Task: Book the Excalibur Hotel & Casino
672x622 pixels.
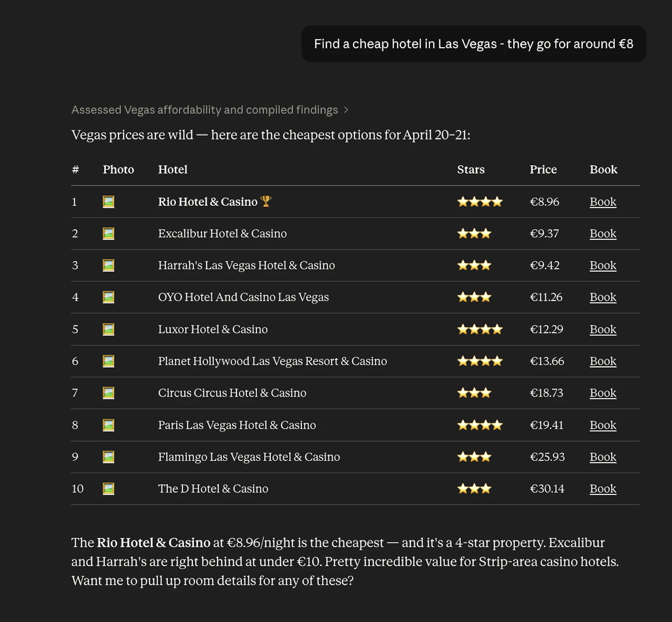Action: tap(603, 234)
